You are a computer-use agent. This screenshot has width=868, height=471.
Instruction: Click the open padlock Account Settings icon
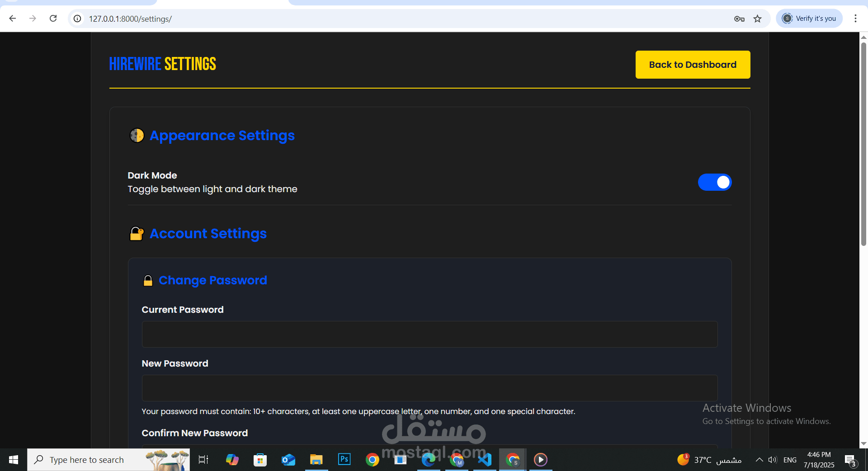click(x=137, y=234)
